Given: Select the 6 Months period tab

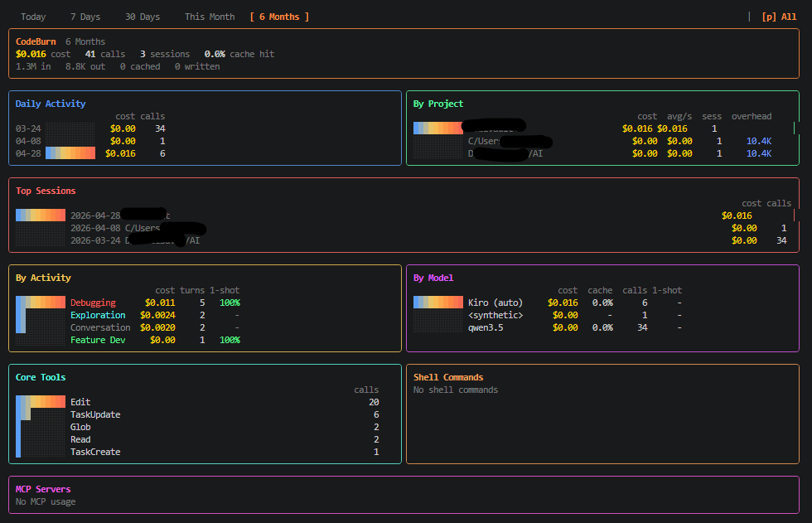Looking at the screenshot, I should 279,17.
